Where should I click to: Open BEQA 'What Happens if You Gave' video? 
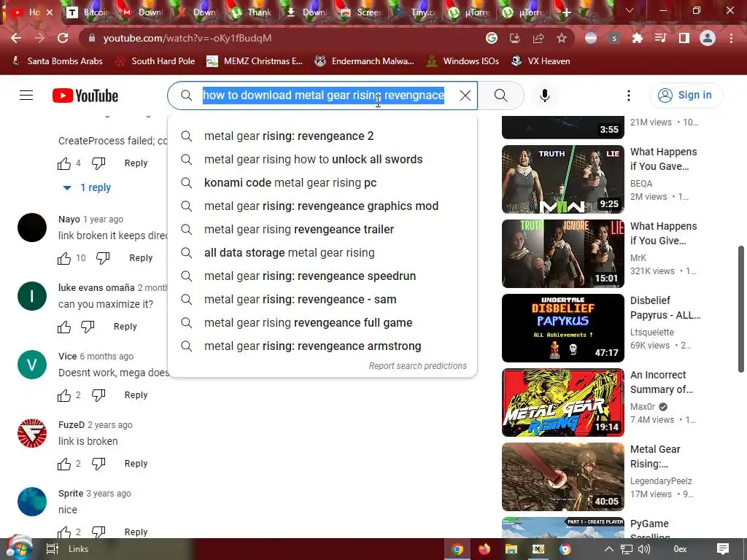[x=562, y=179]
